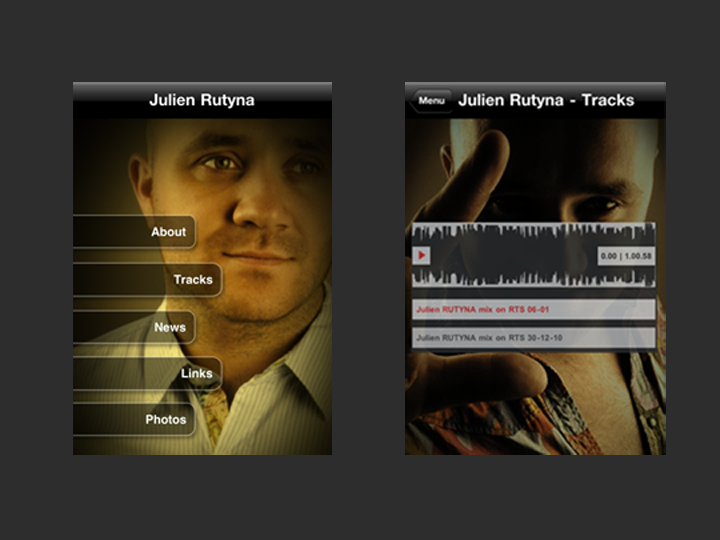Click the 0.00 | 1.00.58 time readout
Screen dimensions: 720x540
click(626, 256)
